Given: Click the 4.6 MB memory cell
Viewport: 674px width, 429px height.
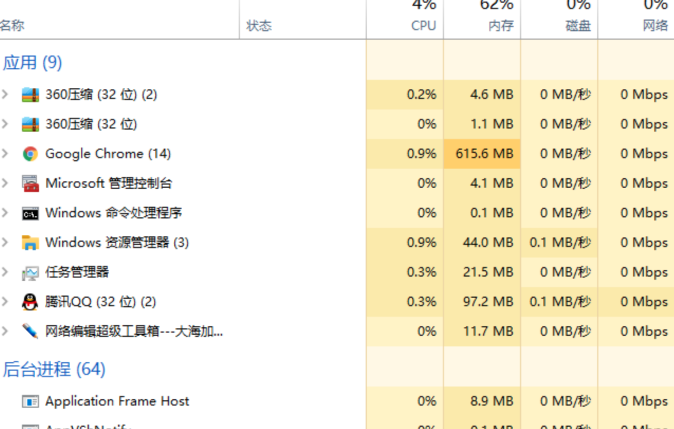Looking at the screenshot, I should [482, 95].
